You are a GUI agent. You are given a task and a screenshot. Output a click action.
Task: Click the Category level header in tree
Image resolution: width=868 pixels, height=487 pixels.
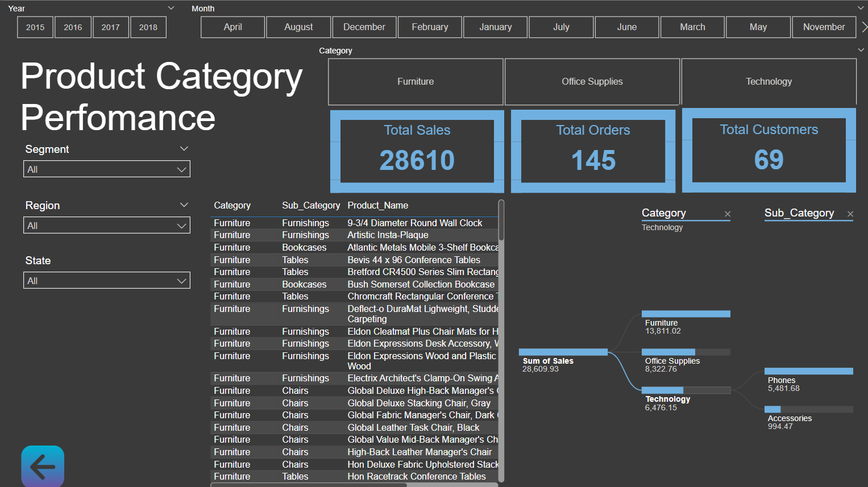pyautogui.click(x=664, y=213)
